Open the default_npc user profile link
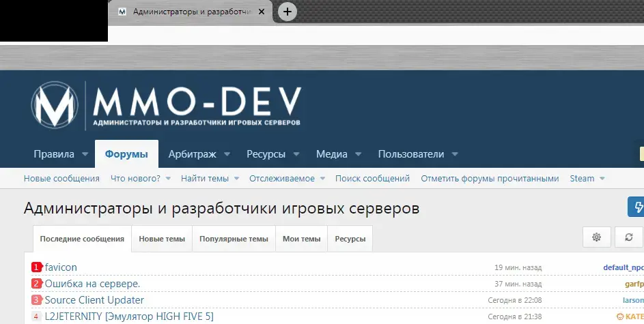This screenshot has width=644, height=324. [624, 267]
